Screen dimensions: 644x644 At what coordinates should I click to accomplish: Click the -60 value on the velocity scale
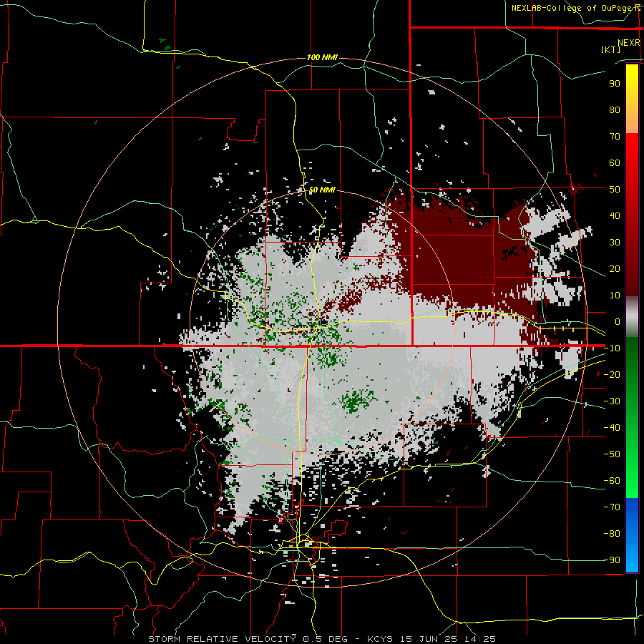(x=612, y=481)
